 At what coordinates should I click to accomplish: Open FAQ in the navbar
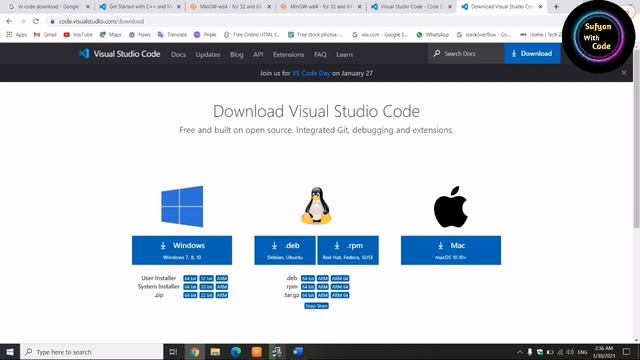pyautogui.click(x=320, y=54)
